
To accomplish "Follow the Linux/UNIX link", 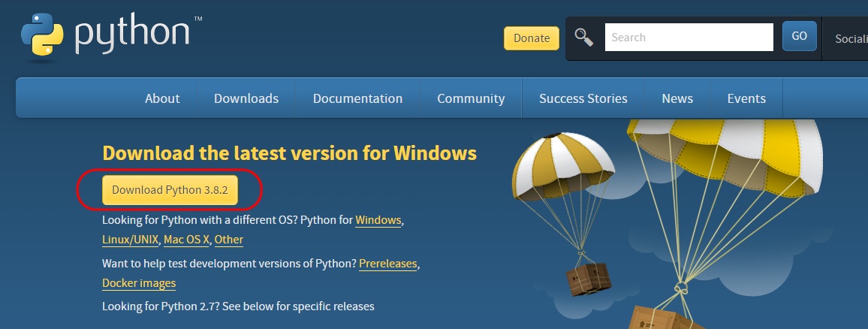I will coord(130,240).
